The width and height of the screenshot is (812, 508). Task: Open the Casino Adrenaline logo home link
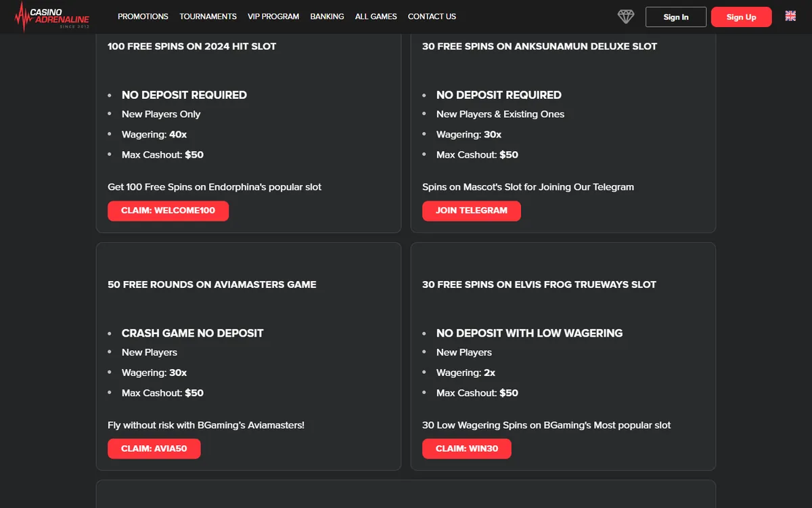coord(52,17)
